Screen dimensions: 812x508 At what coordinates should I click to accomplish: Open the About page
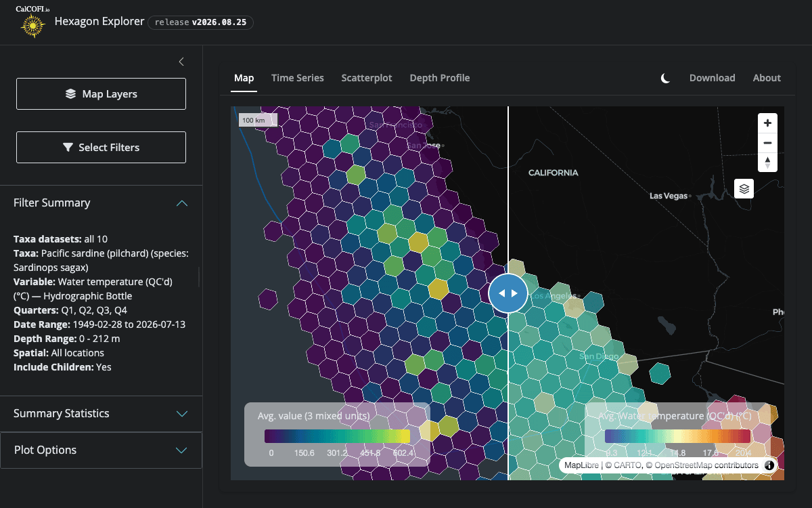pyautogui.click(x=767, y=78)
